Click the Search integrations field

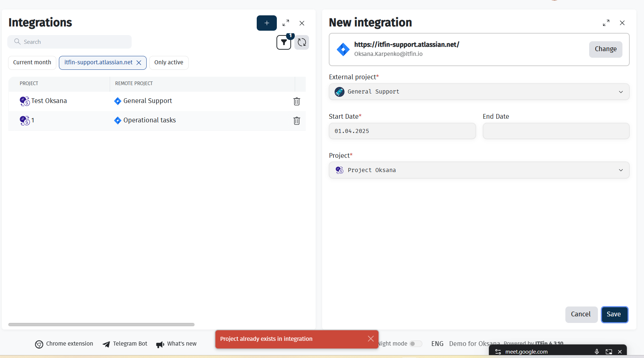(x=69, y=42)
